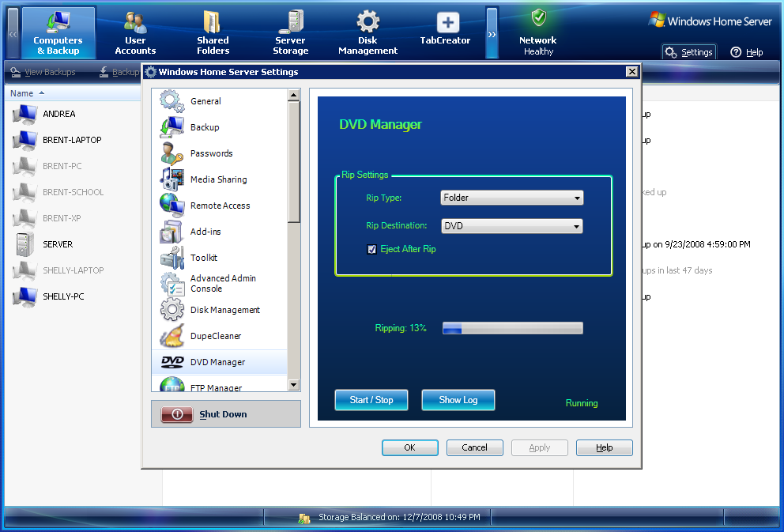Select the Passwords icon
The image size is (784, 532).
171,153
